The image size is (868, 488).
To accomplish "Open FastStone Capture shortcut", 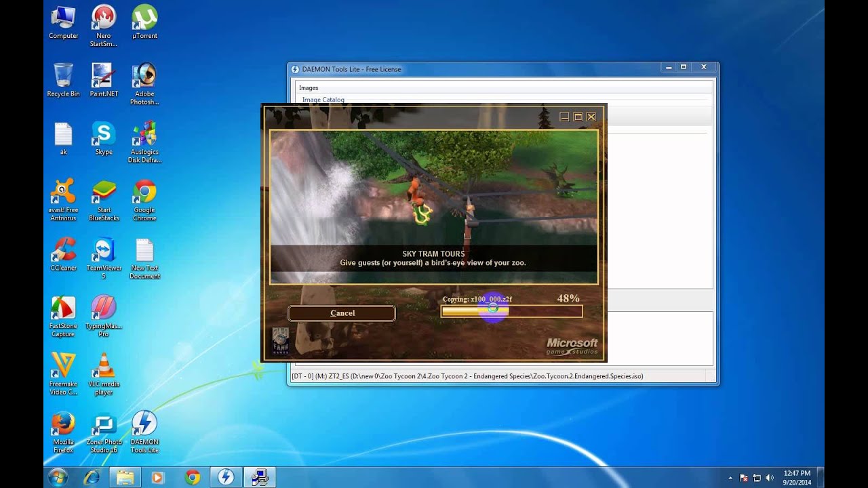I will click(63, 317).
